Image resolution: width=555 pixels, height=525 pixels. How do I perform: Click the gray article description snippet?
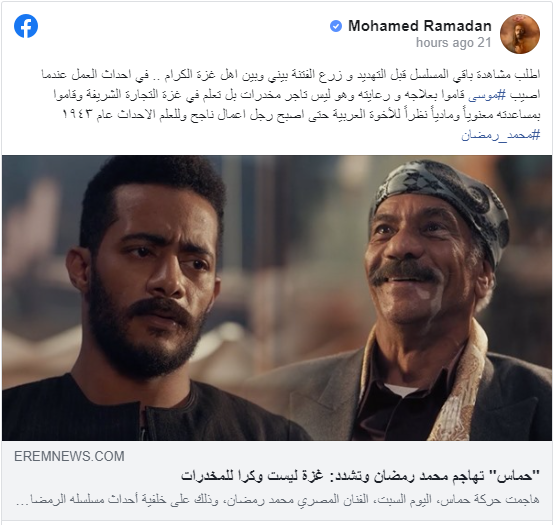[x=278, y=500]
